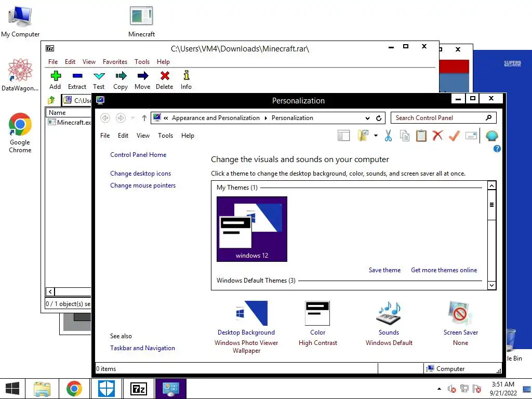Image resolution: width=532 pixels, height=399 pixels.
Task: Open Taskbar and Navigation link
Action: click(x=142, y=348)
